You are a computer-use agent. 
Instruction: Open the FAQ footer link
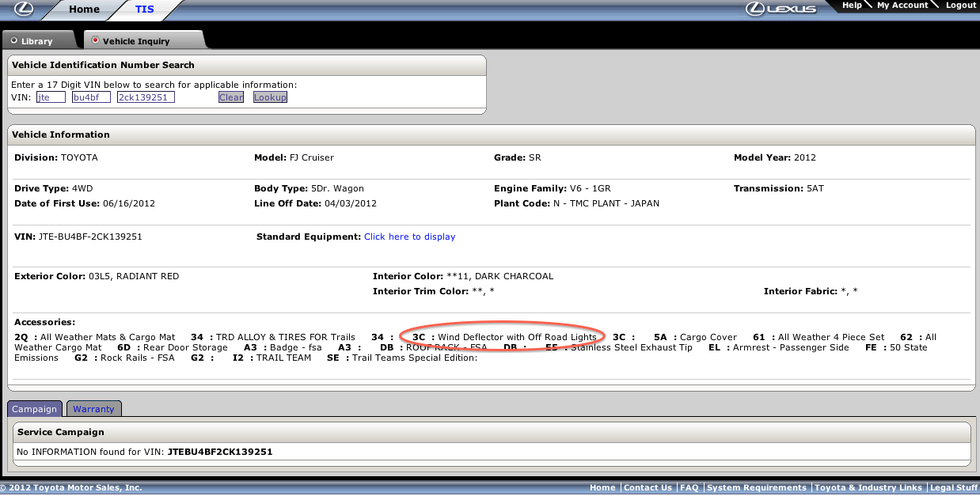(x=689, y=488)
